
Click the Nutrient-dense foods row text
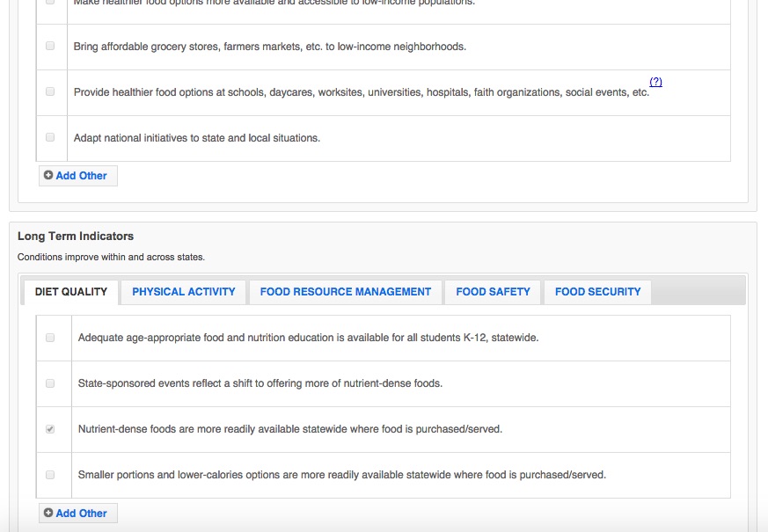tap(290, 429)
